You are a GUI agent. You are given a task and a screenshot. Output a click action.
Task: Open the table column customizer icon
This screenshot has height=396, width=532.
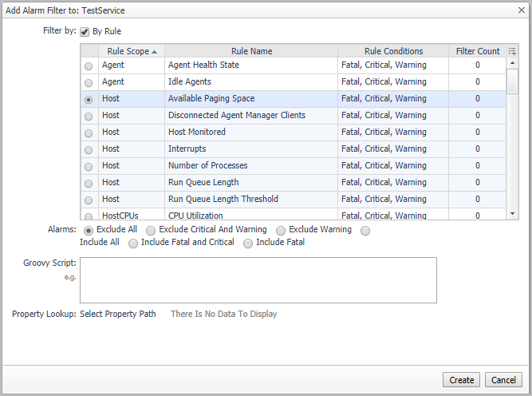point(512,51)
